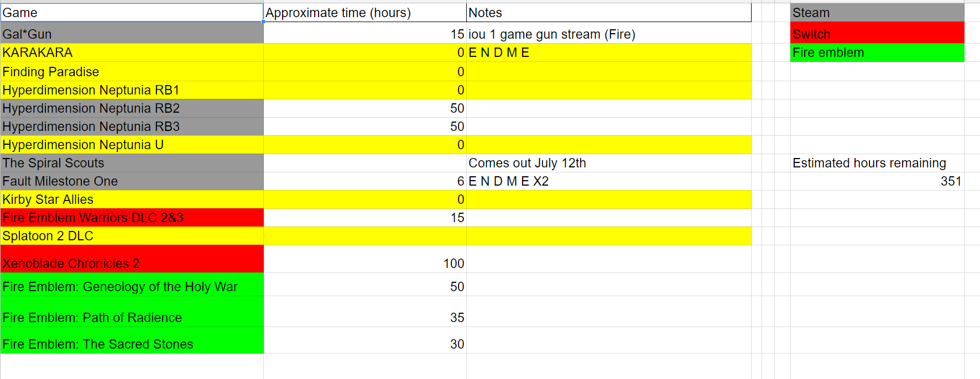Viewport: 980px width, 379px height.
Task: Click the Finding Paradise cell
Action: tap(132, 71)
